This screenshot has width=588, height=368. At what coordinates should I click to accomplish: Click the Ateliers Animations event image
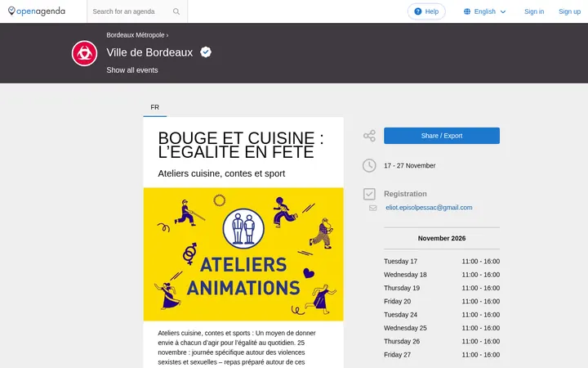(243, 254)
